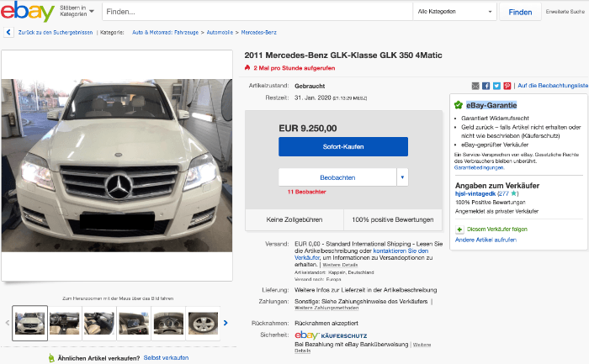Click the green plus follow-seller icon

tap(459, 229)
